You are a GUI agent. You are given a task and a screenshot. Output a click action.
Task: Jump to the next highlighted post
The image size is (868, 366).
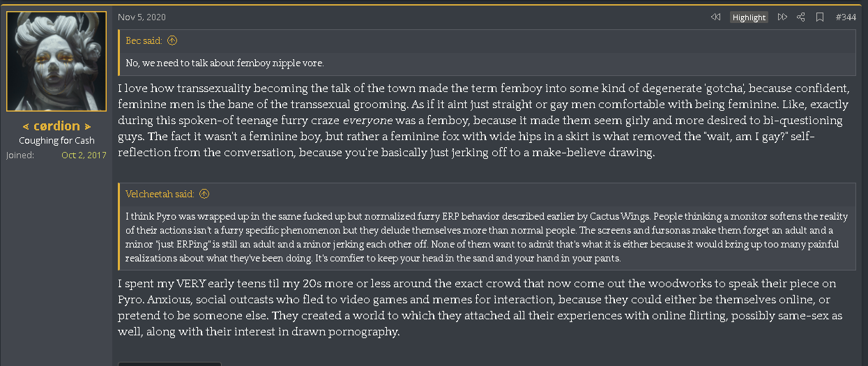(x=782, y=17)
